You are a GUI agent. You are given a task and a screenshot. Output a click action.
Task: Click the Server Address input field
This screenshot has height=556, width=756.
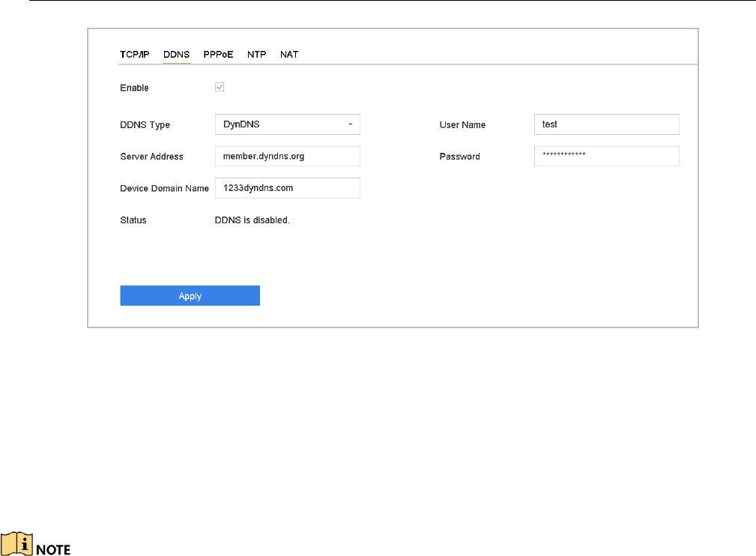287,157
